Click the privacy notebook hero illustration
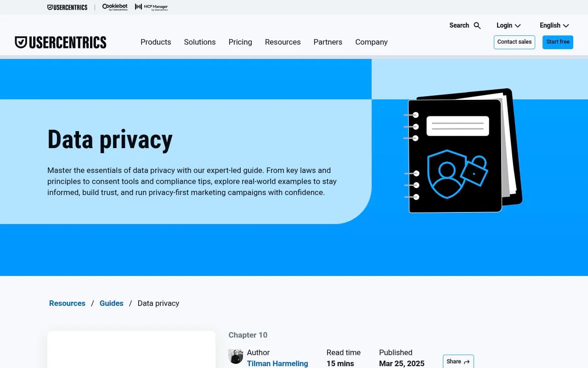 point(463,150)
